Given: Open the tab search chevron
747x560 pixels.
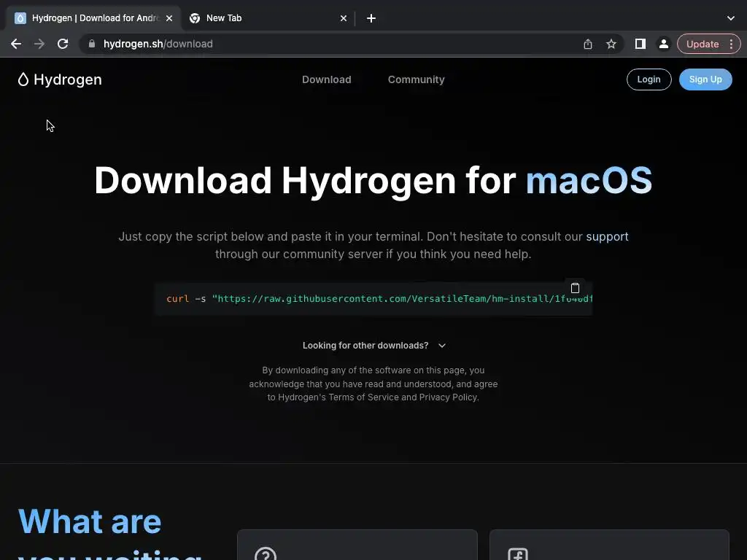Looking at the screenshot, I should point(731,18).
